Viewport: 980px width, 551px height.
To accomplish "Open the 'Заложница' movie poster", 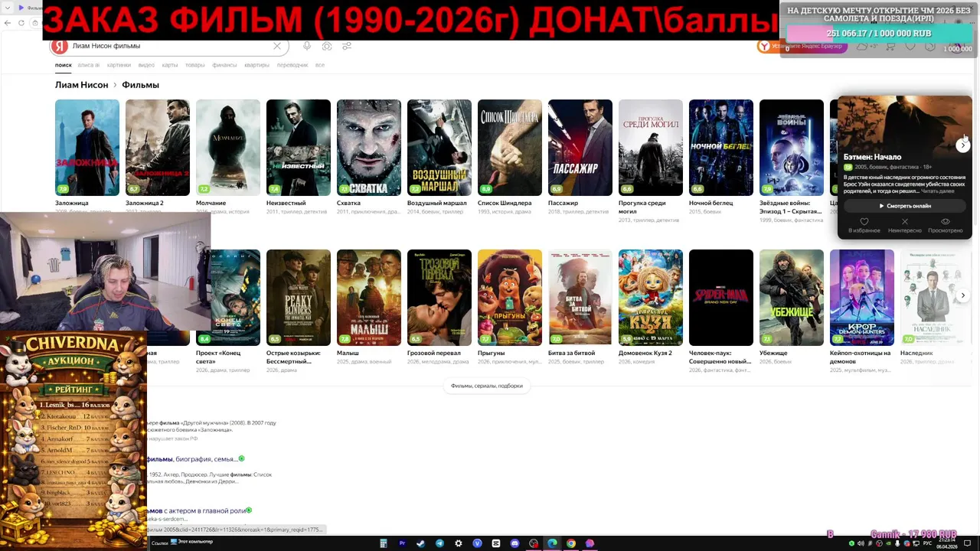I will (x=87, y=148).
